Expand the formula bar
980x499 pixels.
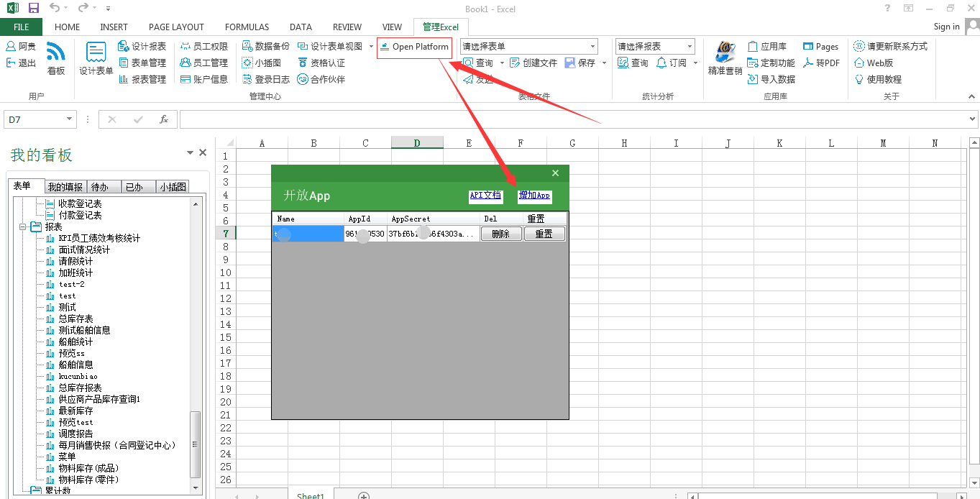point(973,119)
